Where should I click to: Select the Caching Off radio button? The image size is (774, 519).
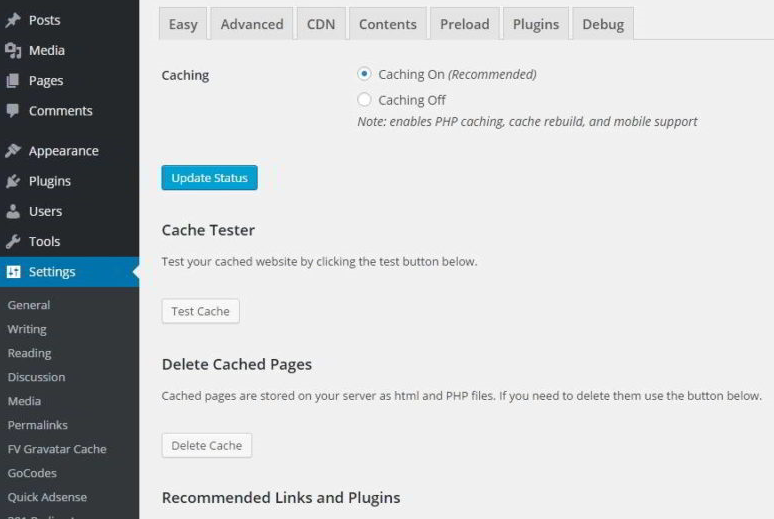pyautogui.click(x=364, y=100)
